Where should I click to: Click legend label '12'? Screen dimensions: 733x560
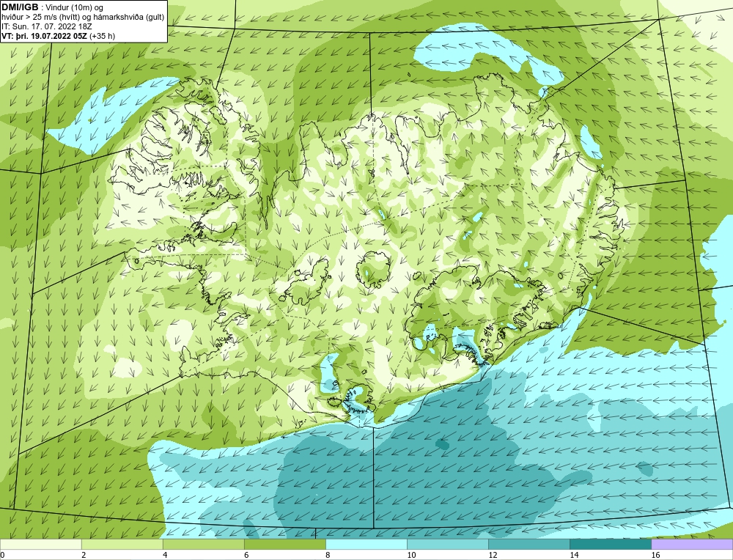493,555
